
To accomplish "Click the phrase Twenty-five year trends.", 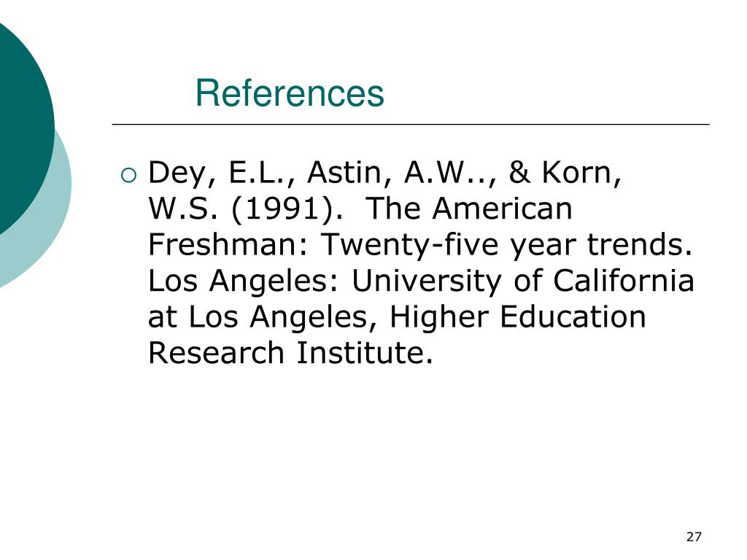I will pos(507,246).
